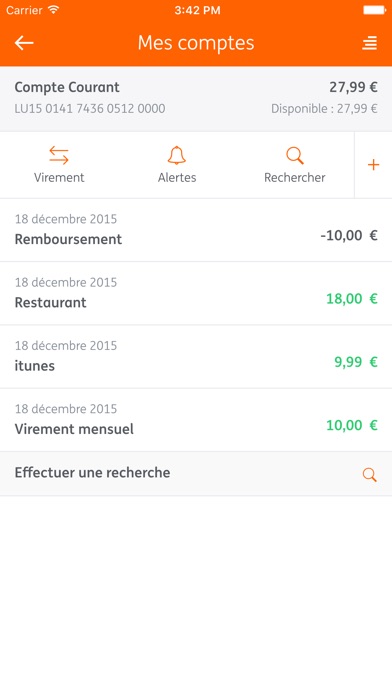Screen dimensions: 392x696
Task: Tap the Virement label
Action: tap(59, 178)
